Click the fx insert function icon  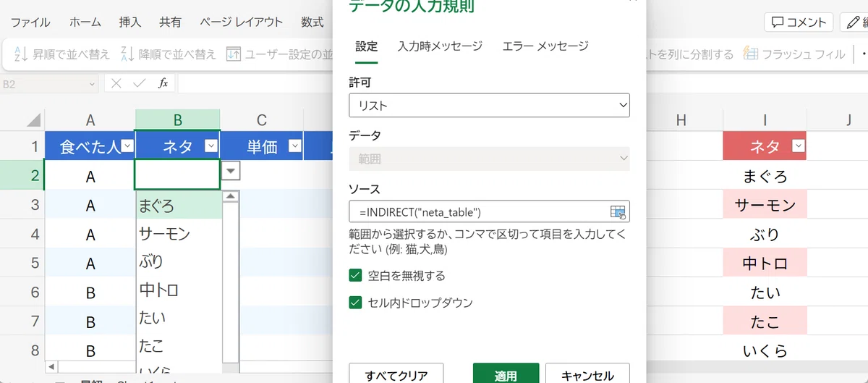coord(163,84)
